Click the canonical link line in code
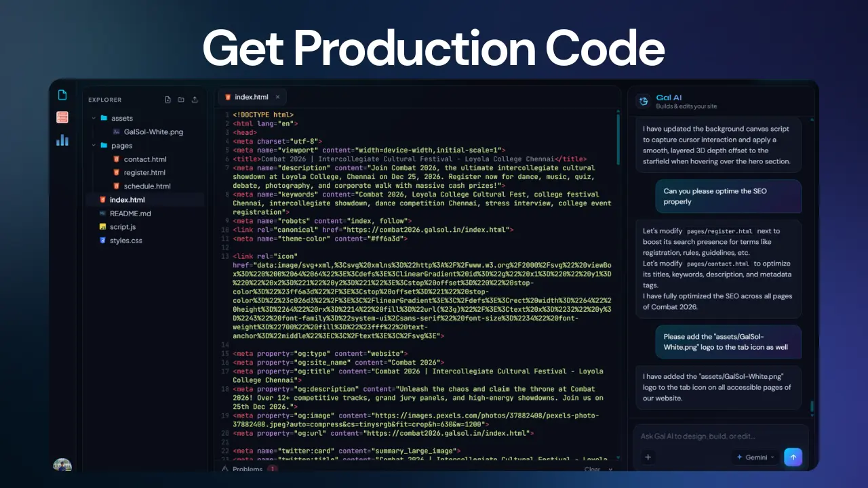 (x=373, y=230)
